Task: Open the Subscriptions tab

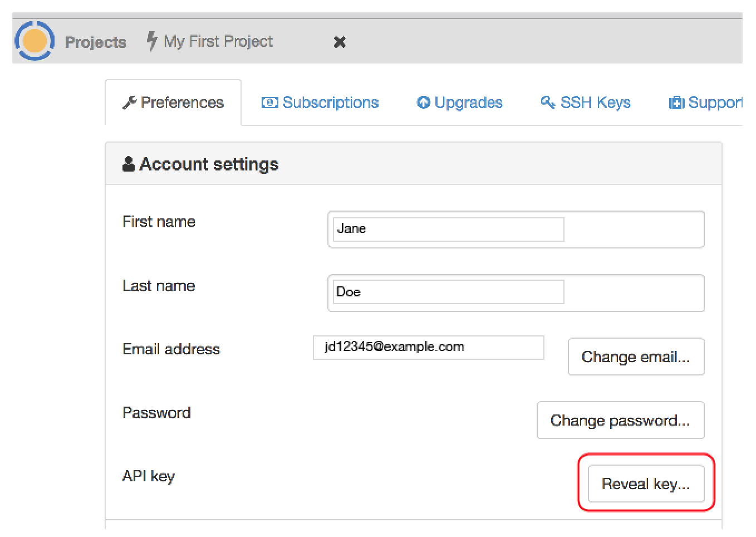Action: (x=330, y=103)
